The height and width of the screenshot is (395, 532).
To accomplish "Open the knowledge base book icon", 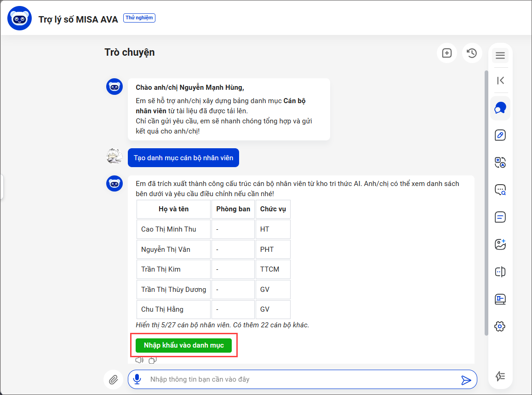I will click(500, 299).
